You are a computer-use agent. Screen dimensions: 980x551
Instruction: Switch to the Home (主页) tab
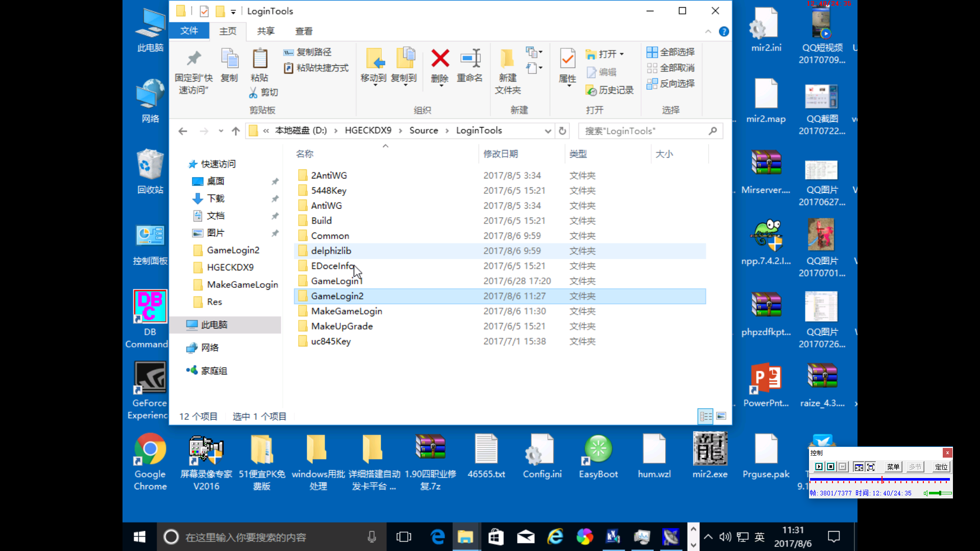(228, 31)
